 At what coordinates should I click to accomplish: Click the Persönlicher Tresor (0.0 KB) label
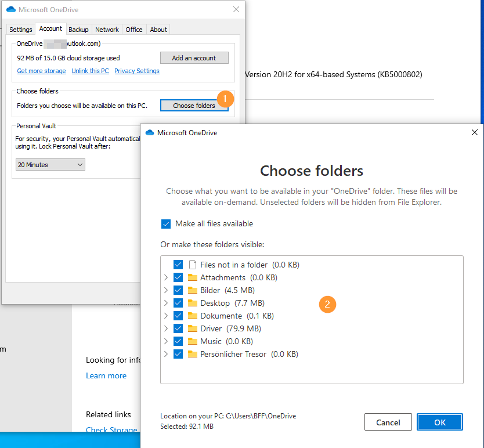tap(249, 354)
